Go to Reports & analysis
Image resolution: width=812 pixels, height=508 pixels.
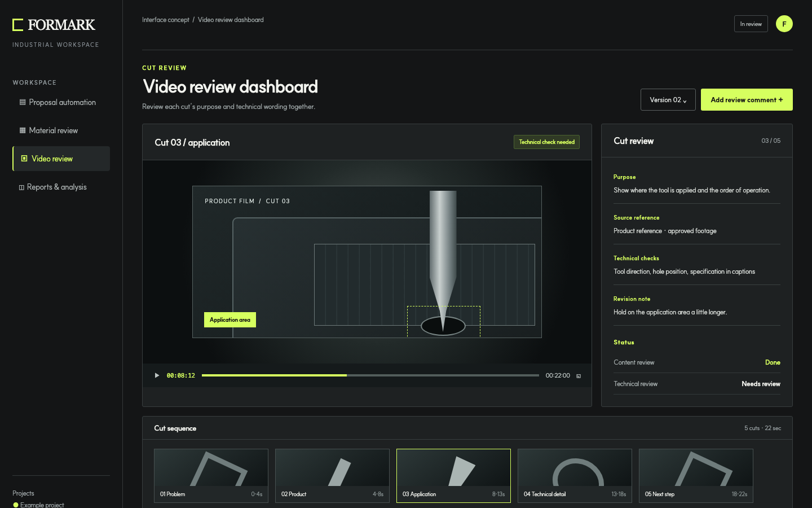(x=61, y=187)
